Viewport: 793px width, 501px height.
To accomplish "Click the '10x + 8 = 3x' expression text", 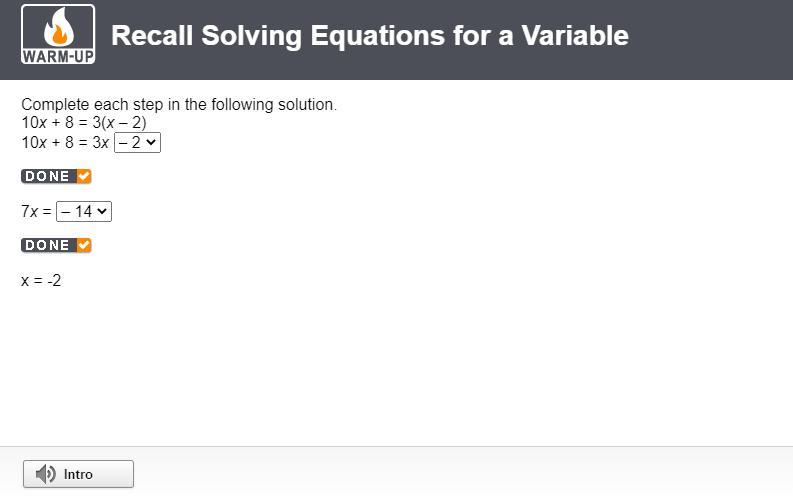I will [x=65, y=142].
